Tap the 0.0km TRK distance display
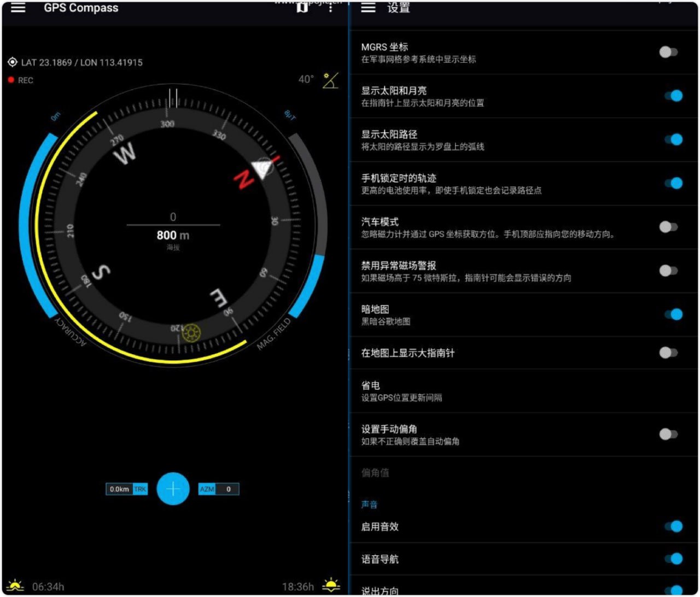Viewport: 700px width, 597px height. click(x=126, y=489)
